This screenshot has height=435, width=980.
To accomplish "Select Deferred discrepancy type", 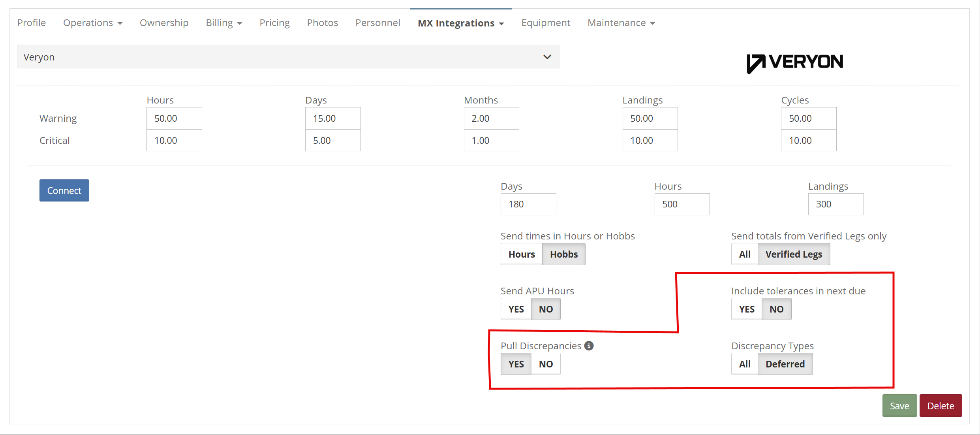I will 785,364.
